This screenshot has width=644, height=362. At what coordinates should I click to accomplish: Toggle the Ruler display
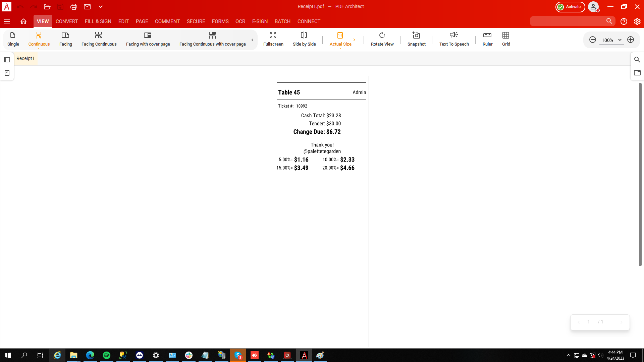(x=487, y=39)
